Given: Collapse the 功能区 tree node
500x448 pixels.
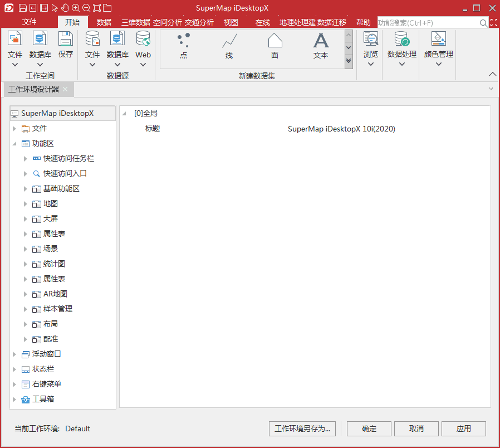Looking at the screenshot, I should click(x=14, y=144).
